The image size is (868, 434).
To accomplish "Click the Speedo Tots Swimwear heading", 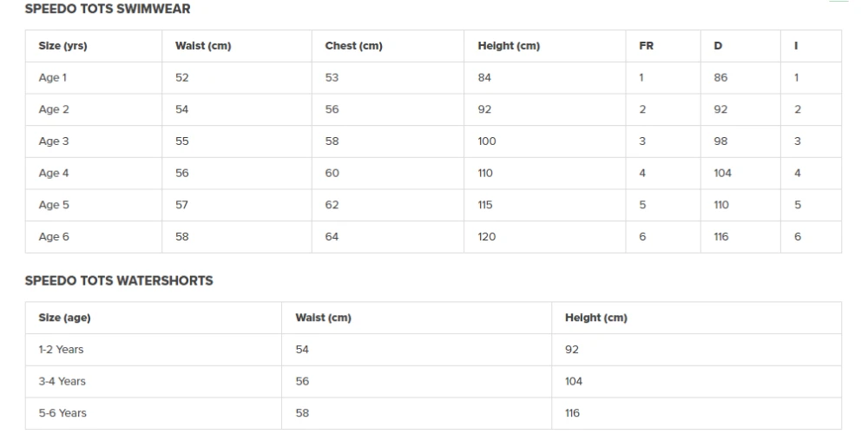I will (x=108, y=9).
